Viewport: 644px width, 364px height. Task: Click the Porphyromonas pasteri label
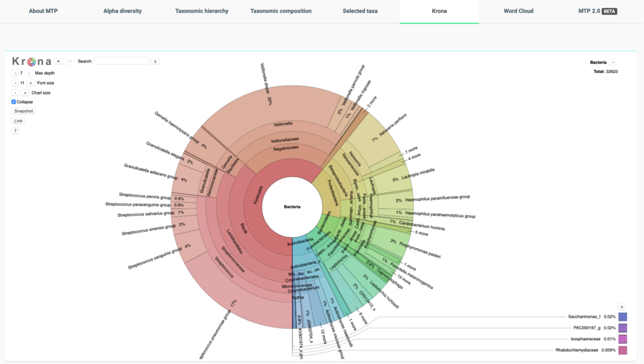coord(419,249)
